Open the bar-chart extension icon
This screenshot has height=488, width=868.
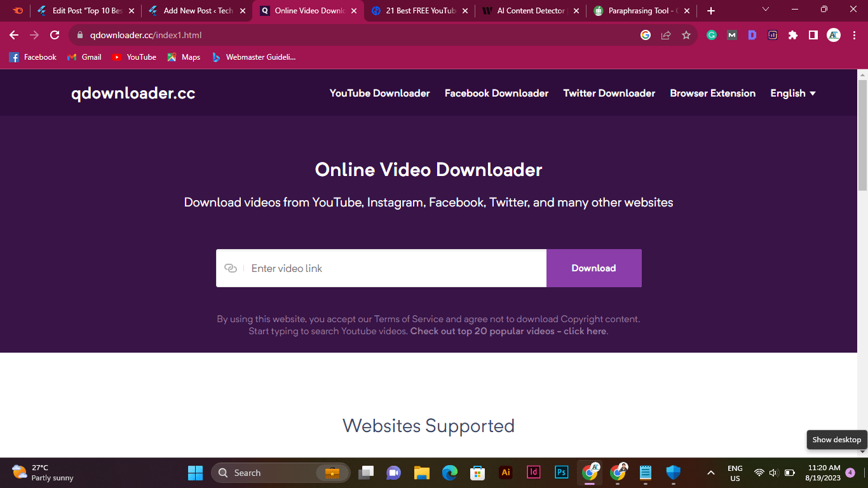[x=773, y=36]
